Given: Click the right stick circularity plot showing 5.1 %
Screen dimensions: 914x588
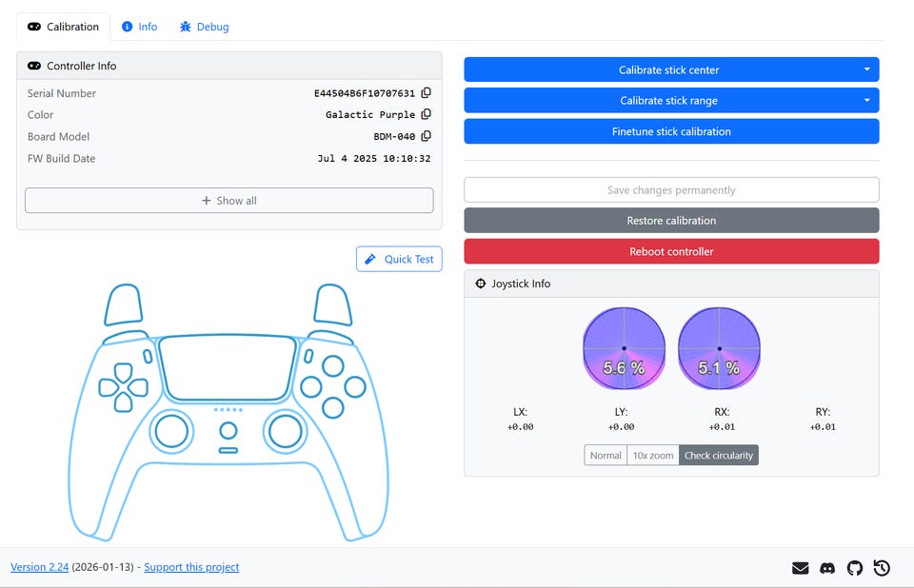Looking at the screenshot, I should coord(720,348).
